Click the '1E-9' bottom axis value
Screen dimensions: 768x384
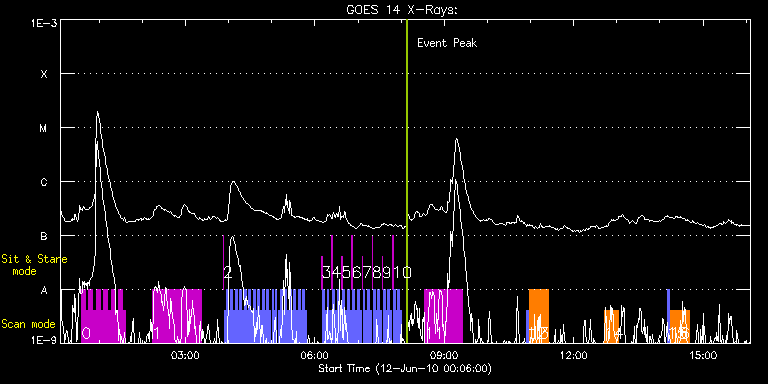tap(44, 340)
